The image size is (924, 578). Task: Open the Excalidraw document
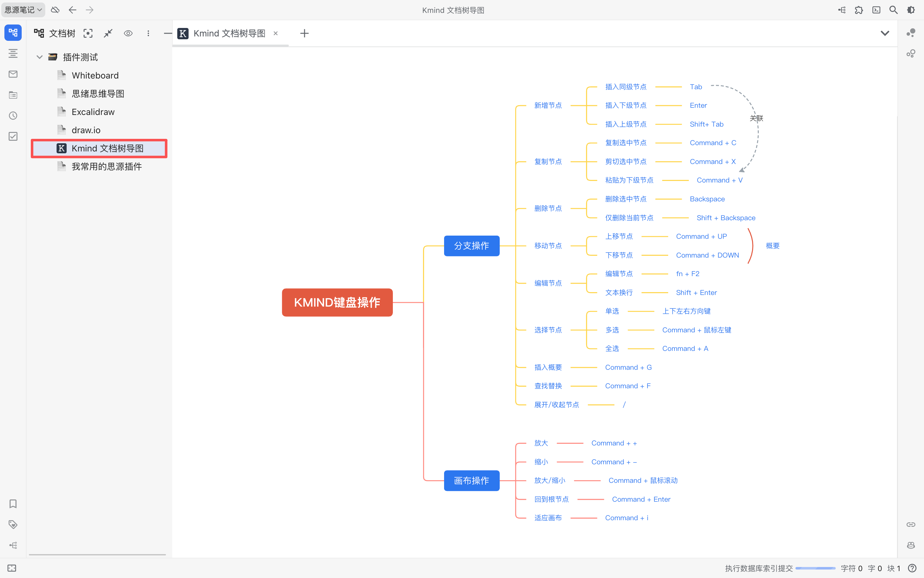pyautogui.click(x=93, y=112)
